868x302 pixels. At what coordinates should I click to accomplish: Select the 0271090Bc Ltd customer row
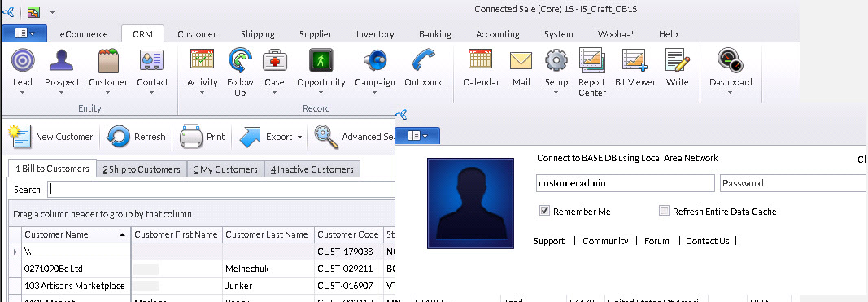(x=202, y=269)
